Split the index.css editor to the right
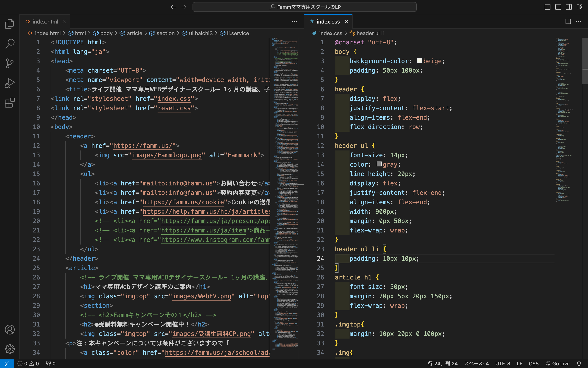This screenshot has height=368, width=588. coord(568,21)
